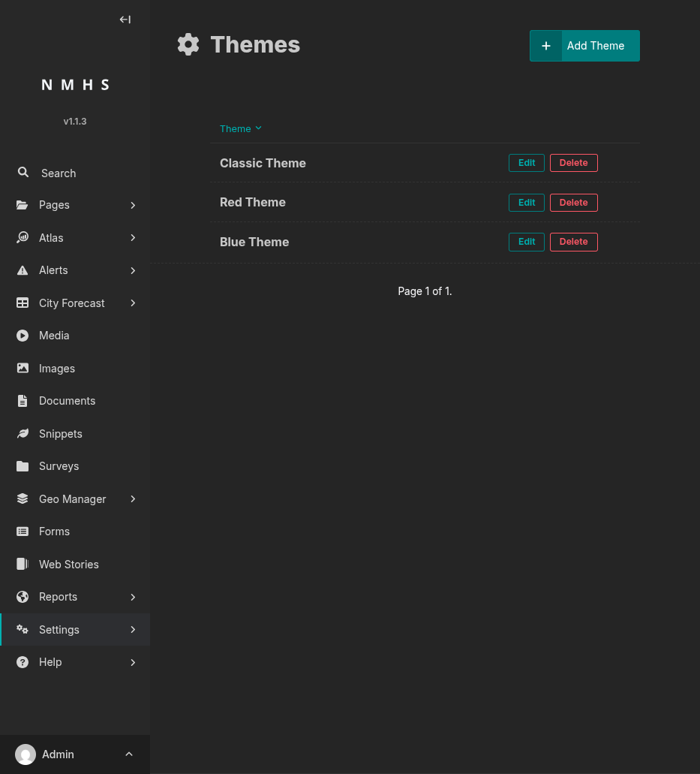Screen dimensions: 700x774
Task: Delete the Red Theme
Action: [x=573, y=203]
